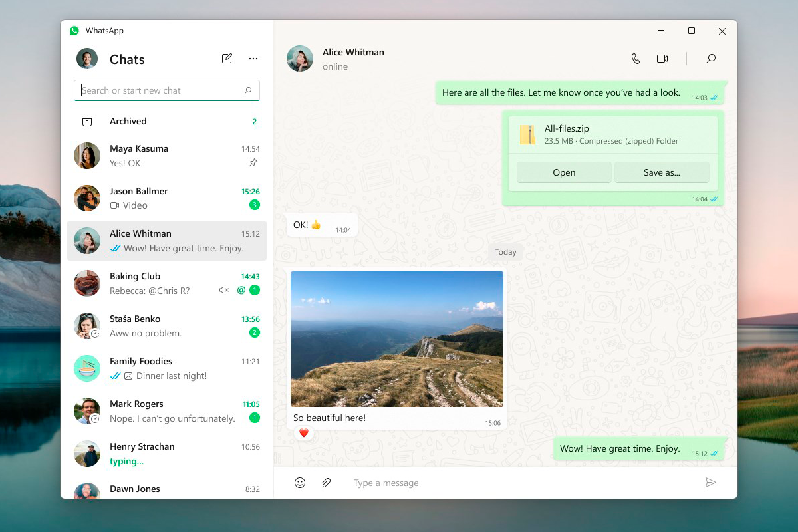
Task: Click 'Rebecca: @Chris R?' preview text
Action: pos(150,291)
